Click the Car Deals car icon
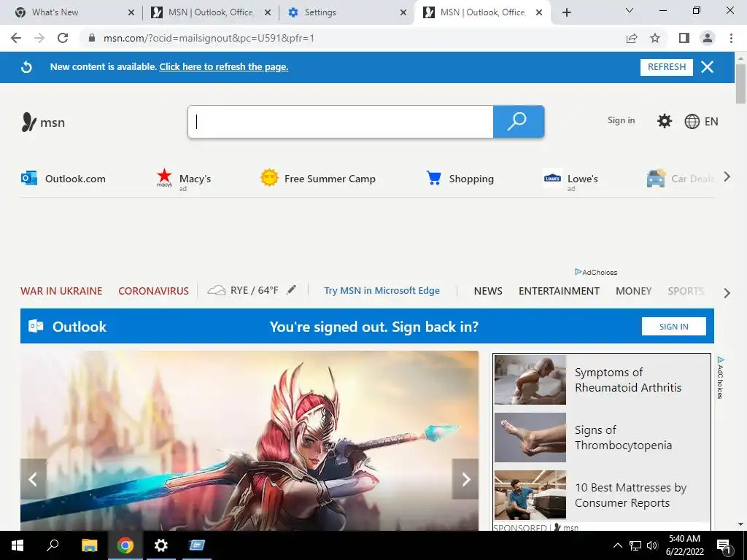The width and height of the screenshot is (747, 560). point(656,179)
